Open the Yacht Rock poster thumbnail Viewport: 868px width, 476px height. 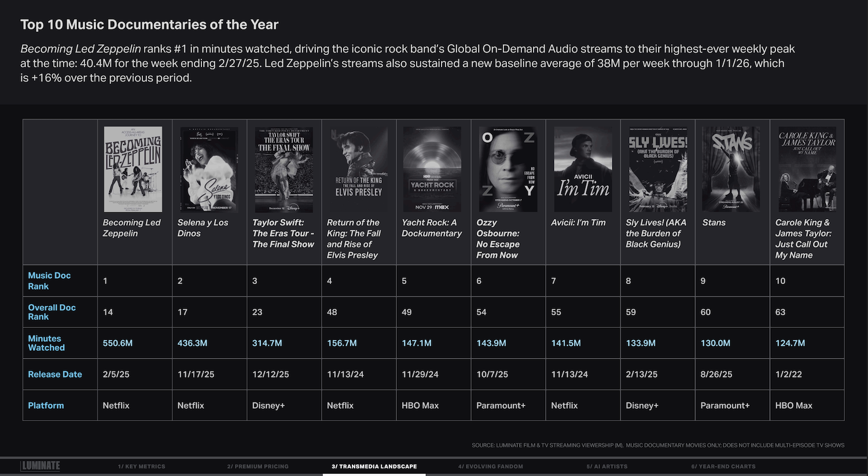click(x=432, y=169)
